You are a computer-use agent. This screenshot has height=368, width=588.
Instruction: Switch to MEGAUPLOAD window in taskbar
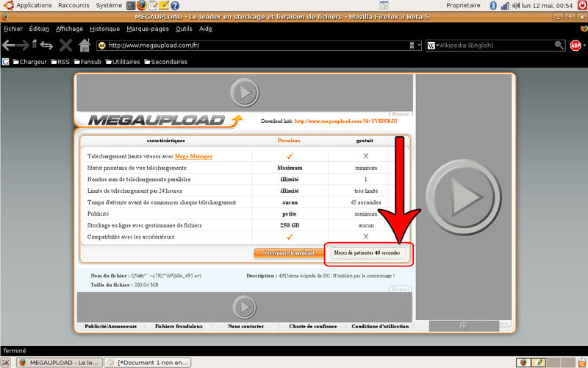pos(60,362)
